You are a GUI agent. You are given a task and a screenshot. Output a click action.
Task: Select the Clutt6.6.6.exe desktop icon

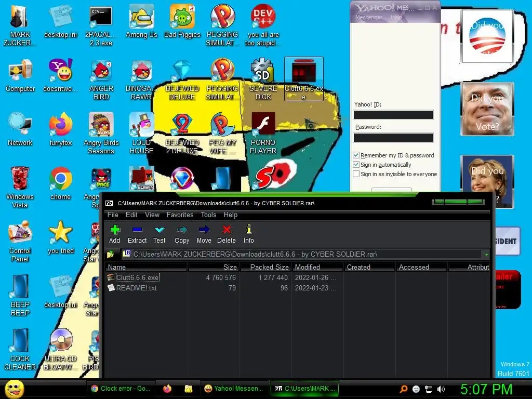click(303, 79)
